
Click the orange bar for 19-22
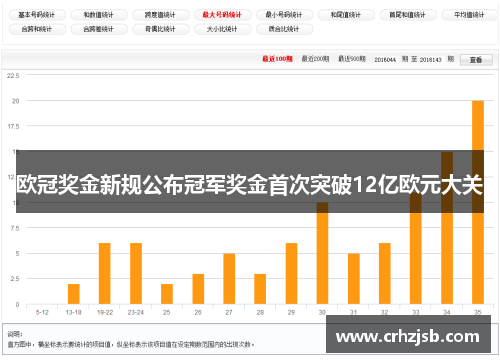point(105,274)
